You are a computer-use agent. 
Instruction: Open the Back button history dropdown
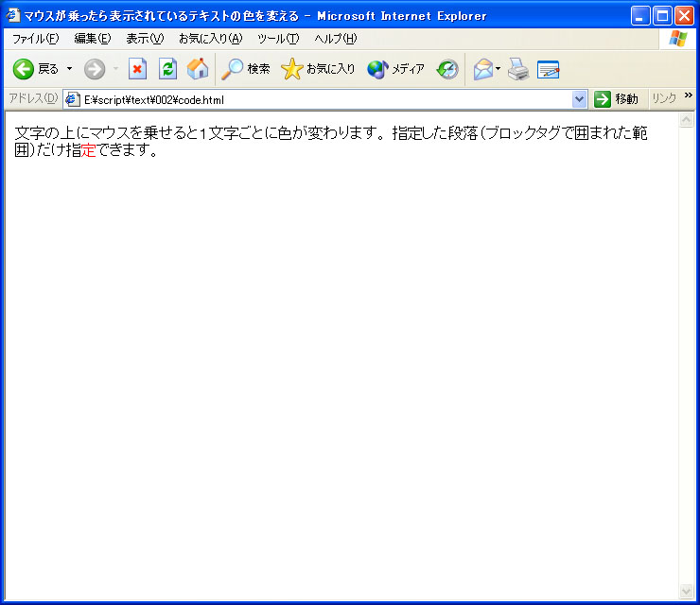[x=70, y=69]
